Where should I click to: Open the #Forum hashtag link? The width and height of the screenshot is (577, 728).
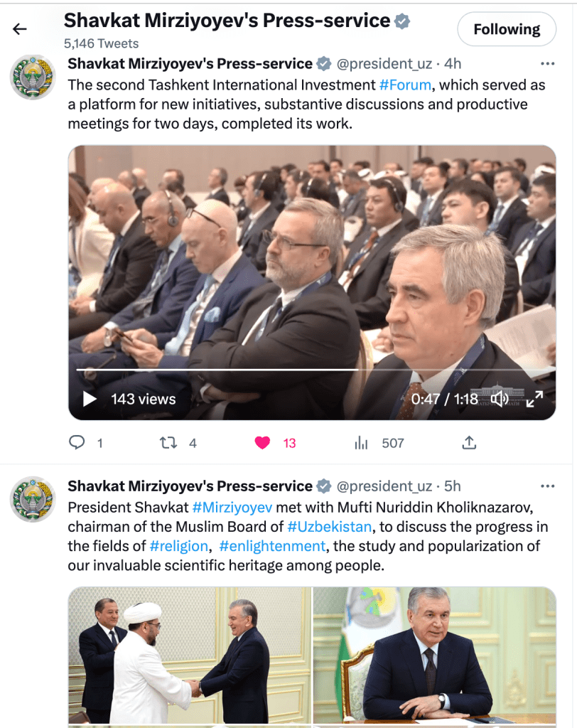tap(405, 85)
